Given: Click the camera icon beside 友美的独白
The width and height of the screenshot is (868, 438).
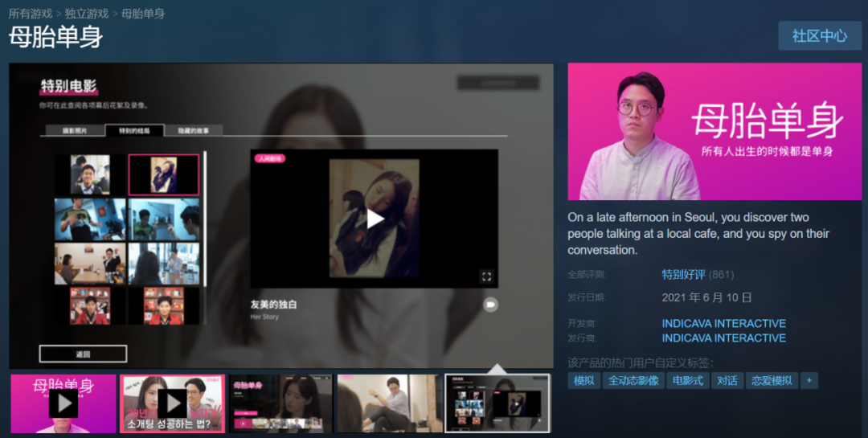Looking at the screenshot, I should click(x=490, y=305).
